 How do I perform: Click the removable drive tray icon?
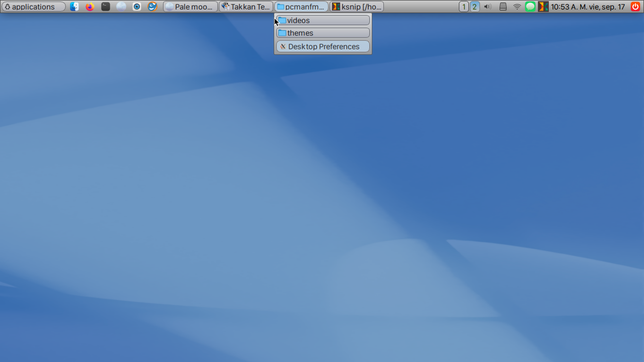pyautogui.click(x=503, y=7)
